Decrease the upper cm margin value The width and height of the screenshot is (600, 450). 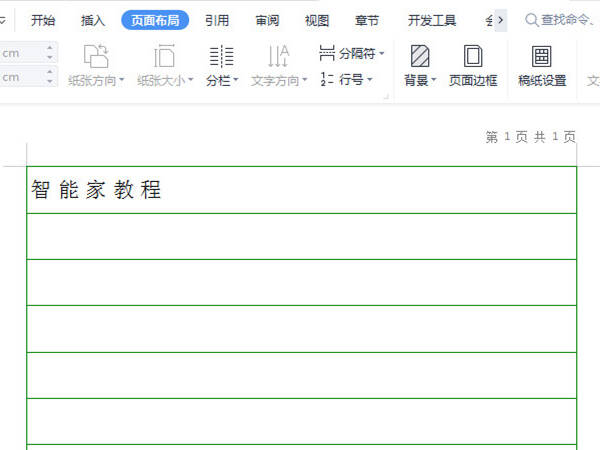point(50,57)
